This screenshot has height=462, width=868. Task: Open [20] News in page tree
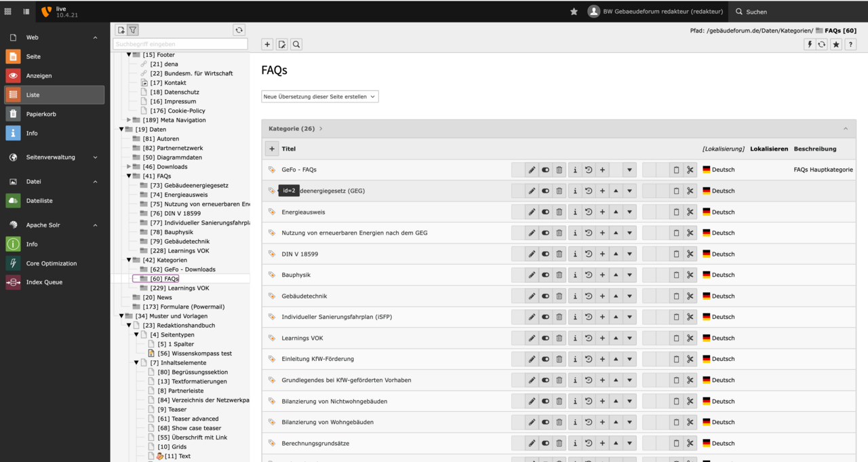click(x=157, y=297)
